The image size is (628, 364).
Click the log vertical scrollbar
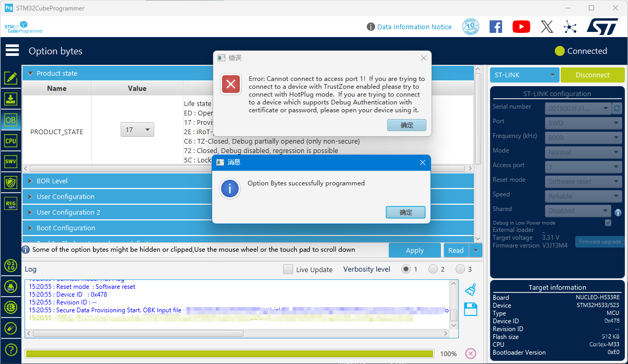click(x=454, y=315)
